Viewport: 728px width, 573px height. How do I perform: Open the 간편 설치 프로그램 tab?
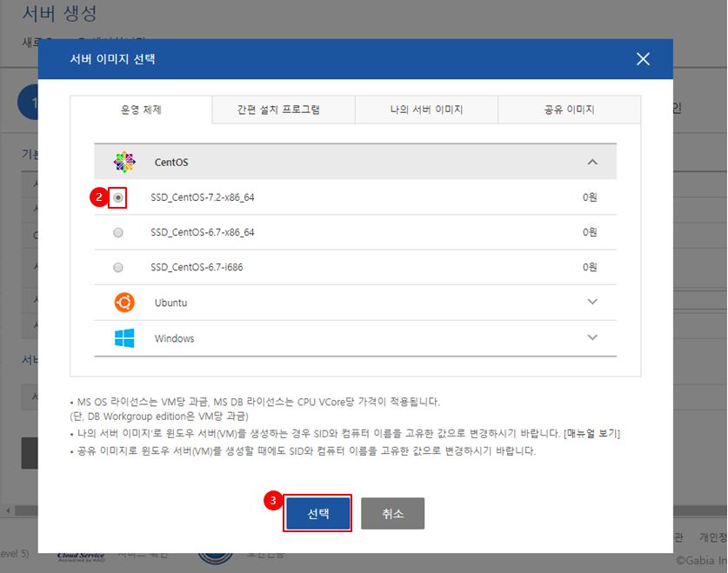(x=284, y=110)
